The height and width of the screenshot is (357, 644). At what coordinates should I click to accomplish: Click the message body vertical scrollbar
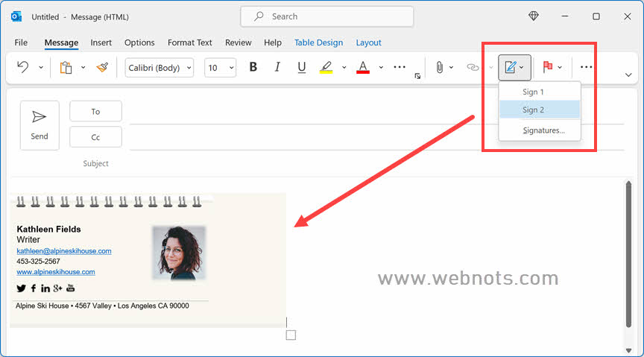[x=628, y=254]
